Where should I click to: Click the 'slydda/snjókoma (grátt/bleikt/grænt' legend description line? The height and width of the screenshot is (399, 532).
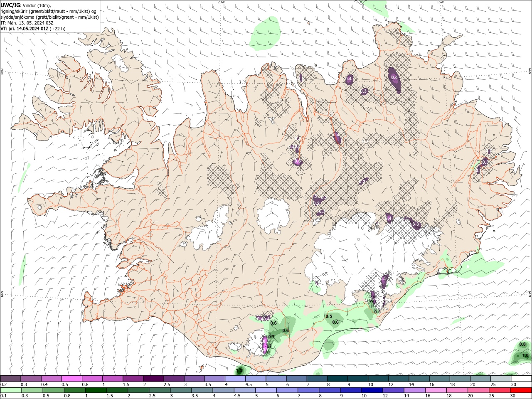pos(49,17)
